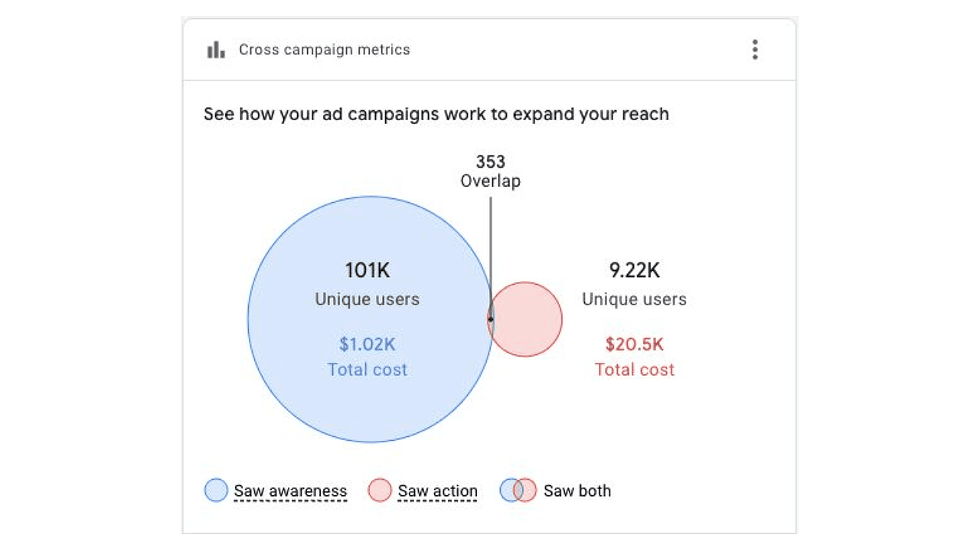This screenshot has height=551, width=980.
Task: Click the overlap marker dot between circles
Action: click(491, 319)
